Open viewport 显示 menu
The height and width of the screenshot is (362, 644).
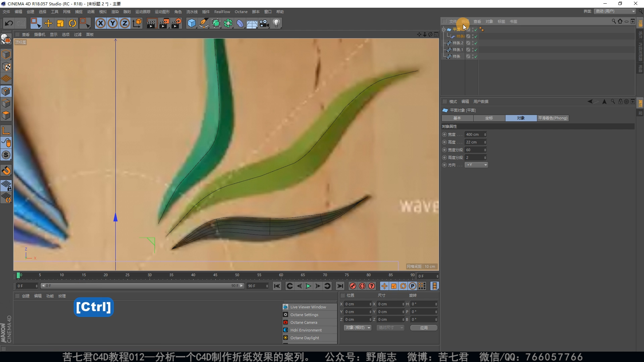click(54, 35)
